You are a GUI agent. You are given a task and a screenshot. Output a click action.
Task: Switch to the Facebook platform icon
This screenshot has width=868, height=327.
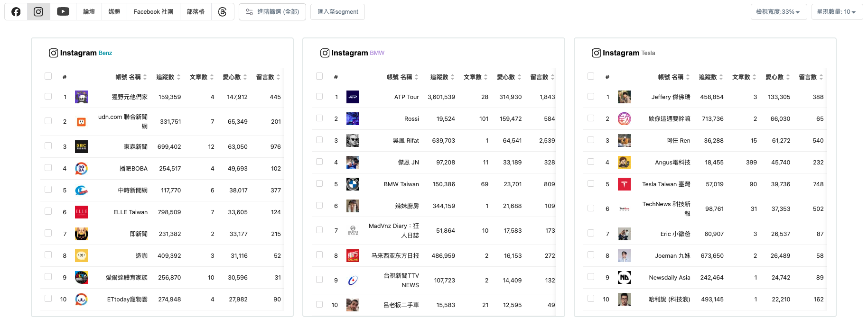[x=16, y=12]
